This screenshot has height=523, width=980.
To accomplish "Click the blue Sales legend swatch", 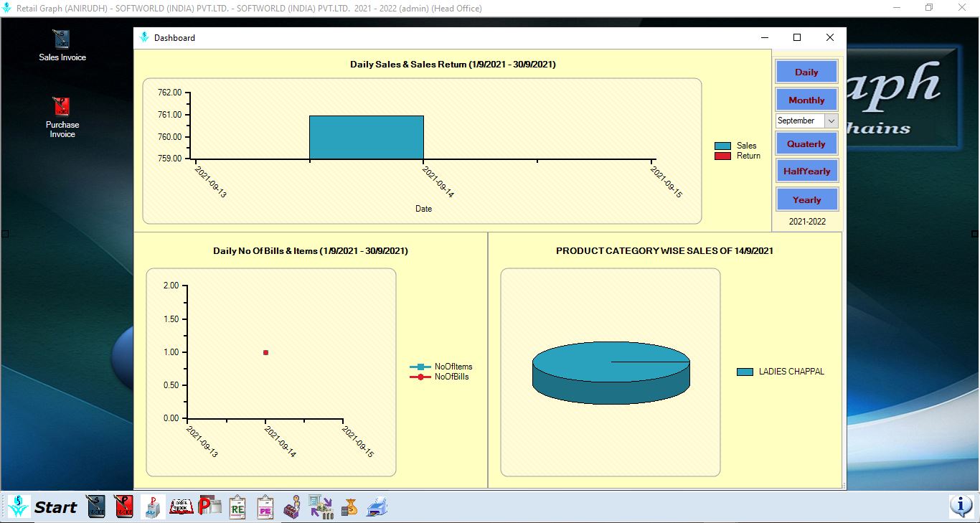I will point(722,146).
